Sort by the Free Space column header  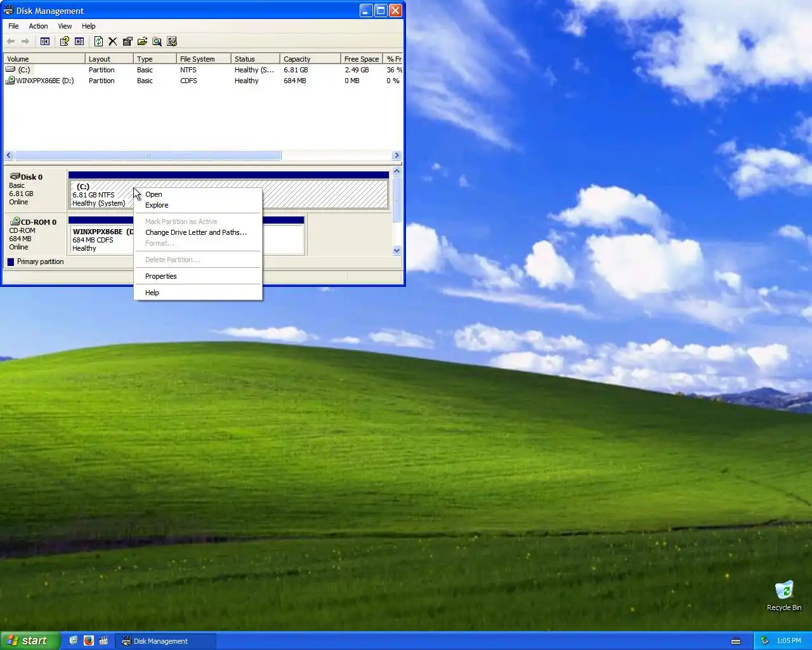click(x=362, y=58)
